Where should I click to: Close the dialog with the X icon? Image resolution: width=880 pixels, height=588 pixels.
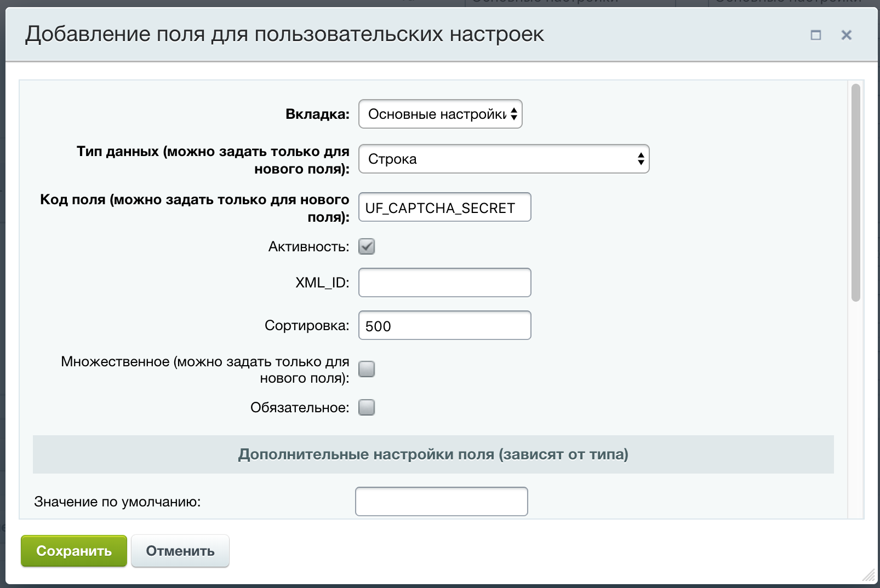point(847,35)
